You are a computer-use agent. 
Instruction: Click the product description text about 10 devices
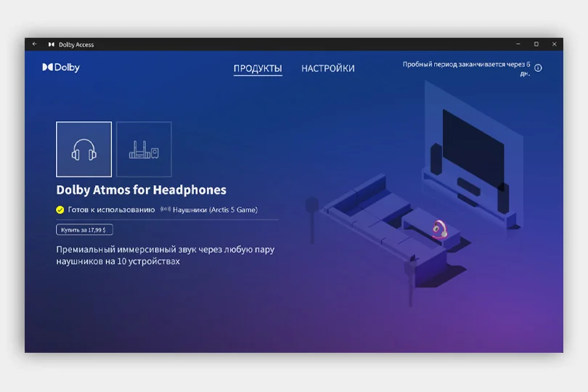click(166, 255)
